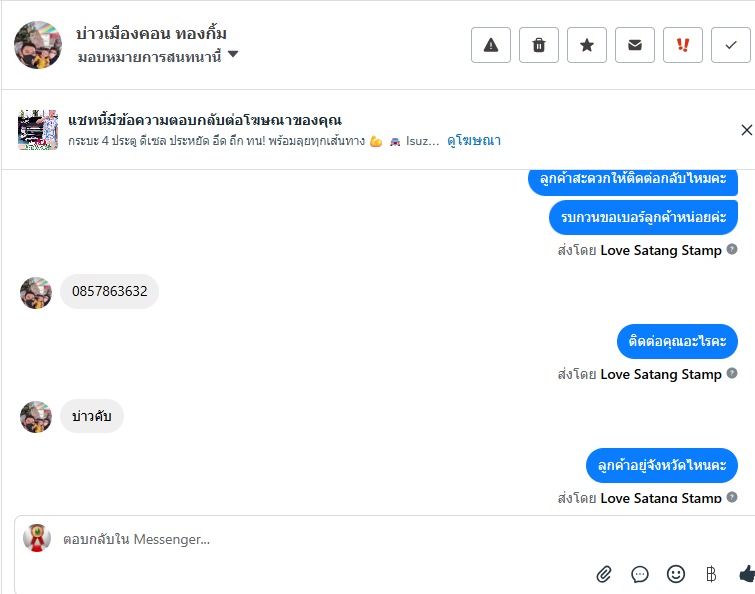Flag conversation with red exclamation icon
This screenshot has height=594, width=755.
[x=683, y=45]
